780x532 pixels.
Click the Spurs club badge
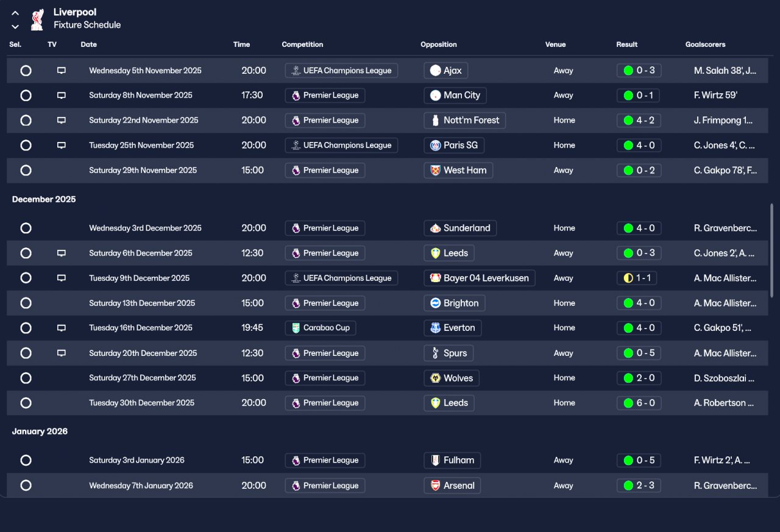point(435,353)
